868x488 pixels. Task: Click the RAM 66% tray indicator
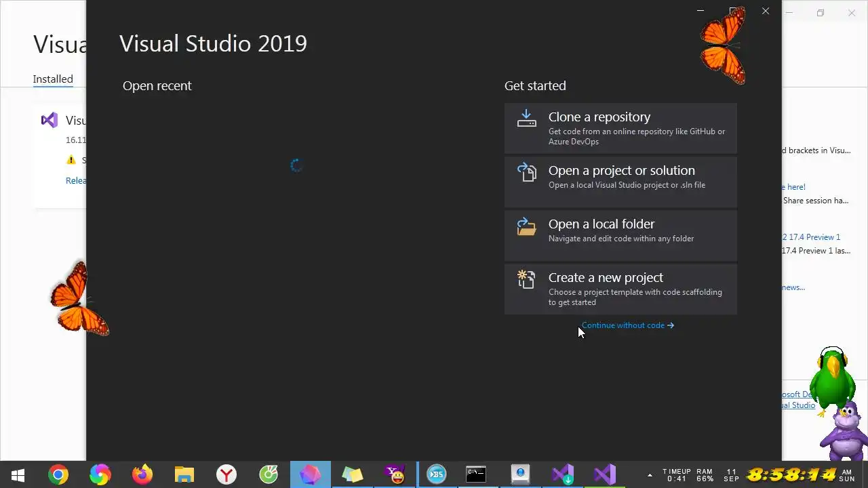pyautogui.click(x=705, y=475)
